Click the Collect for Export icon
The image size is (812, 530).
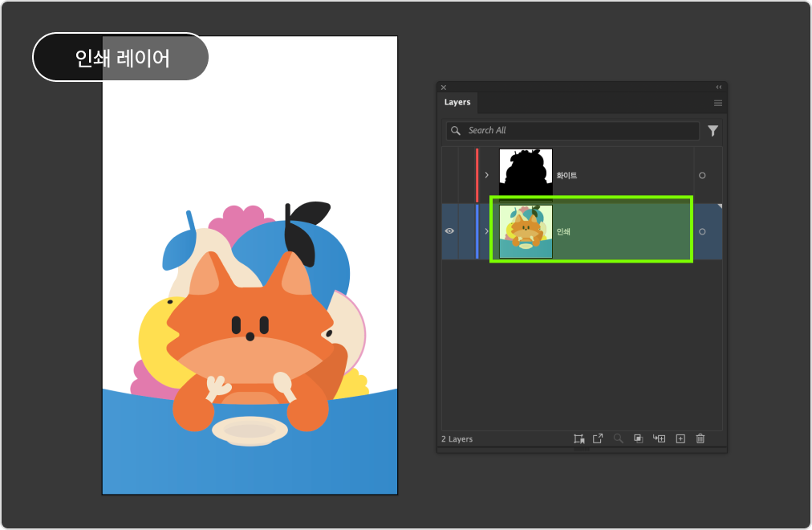(x=598, y=438)
